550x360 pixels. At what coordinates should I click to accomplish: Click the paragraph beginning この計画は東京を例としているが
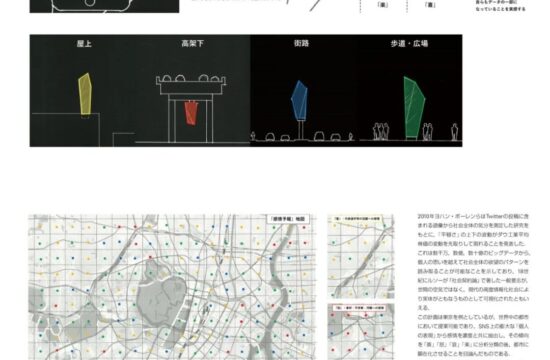(x=473, y=335)
